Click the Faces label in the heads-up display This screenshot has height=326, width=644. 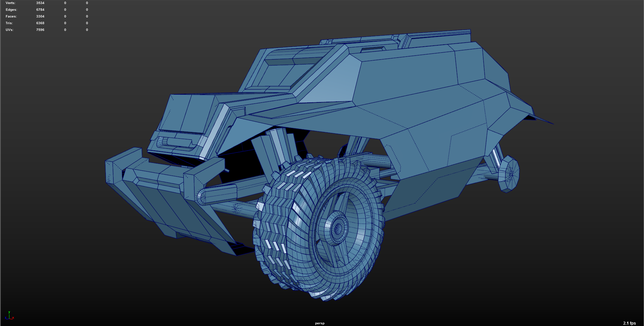coord(11,16)
